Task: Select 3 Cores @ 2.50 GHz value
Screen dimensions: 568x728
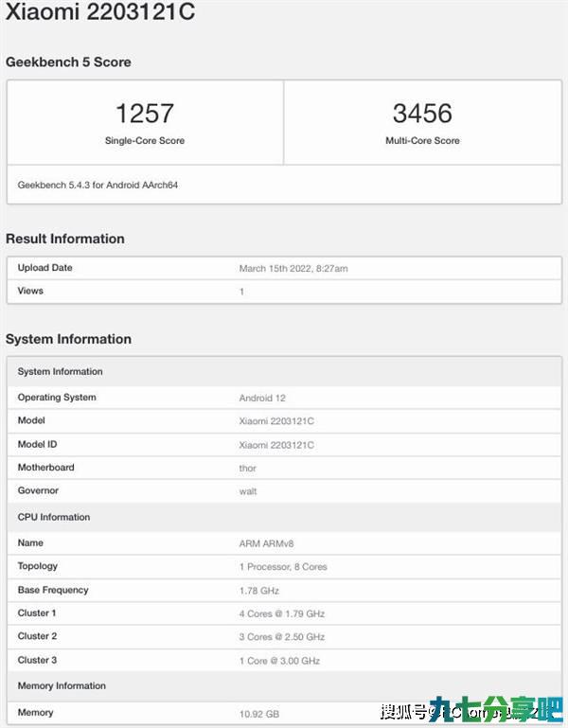Action: click(282, 637)
